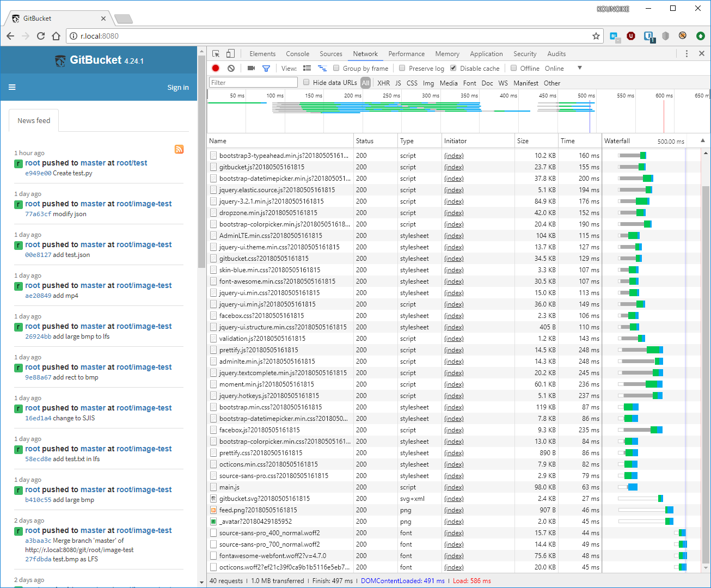
Task: Enable the Hide data URLs checkbox
Action: pos(307,82)
